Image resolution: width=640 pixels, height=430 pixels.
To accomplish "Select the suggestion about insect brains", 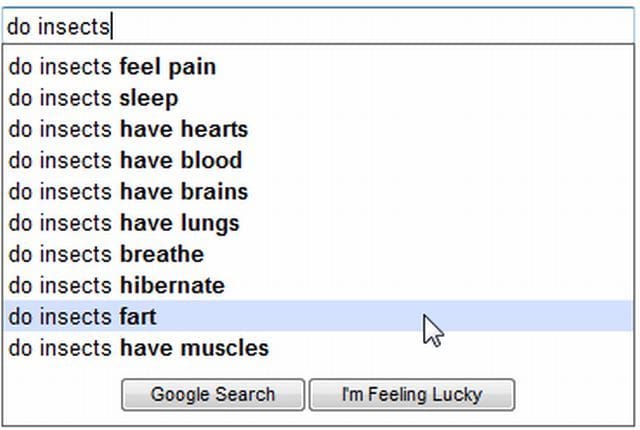I will [128, 192].
